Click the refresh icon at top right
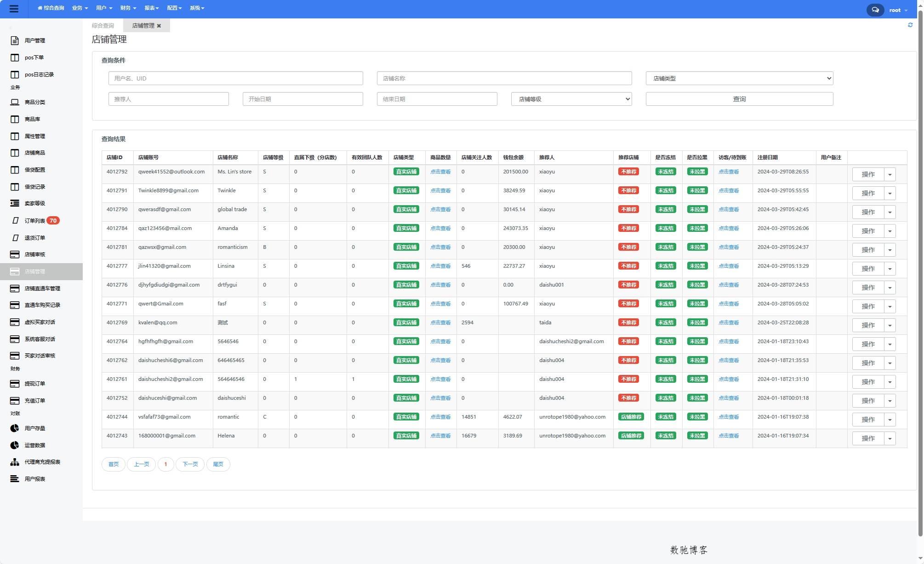Image resolution: width=924 pixels, height=564 pixels. tap(910, 25)
